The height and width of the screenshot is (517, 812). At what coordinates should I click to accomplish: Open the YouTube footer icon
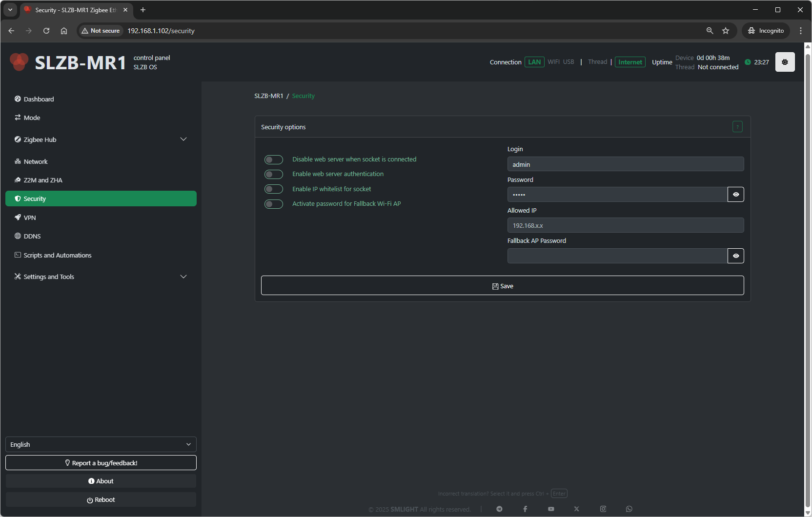tap(551, 509)
